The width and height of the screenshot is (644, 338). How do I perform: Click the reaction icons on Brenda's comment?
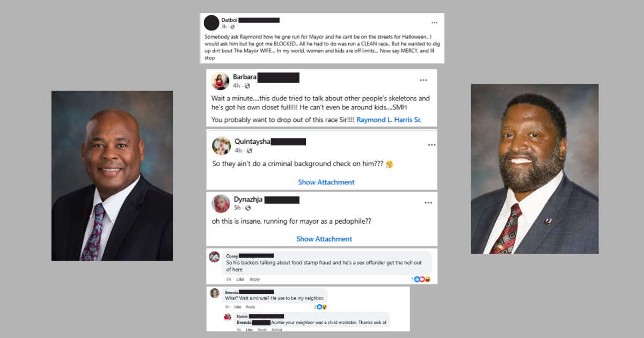point(322,307)
